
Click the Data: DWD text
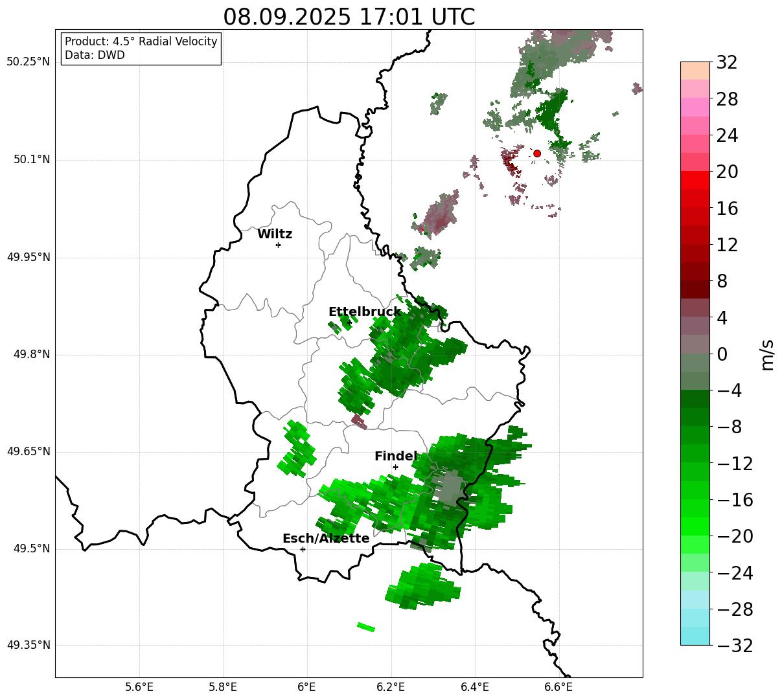pyautogui.click(x=95, y=55)
